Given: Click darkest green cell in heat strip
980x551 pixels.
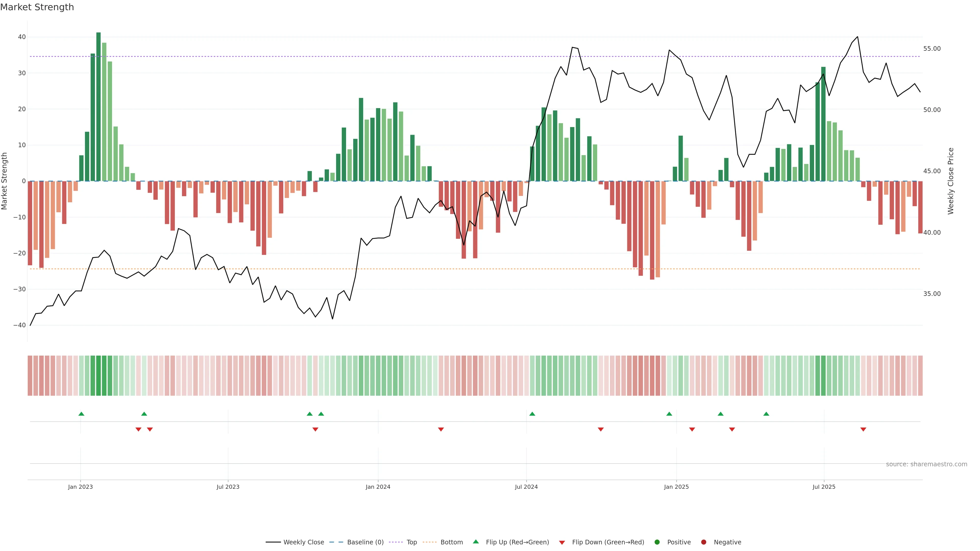Looking at the screenshot, I should [99, 375].
